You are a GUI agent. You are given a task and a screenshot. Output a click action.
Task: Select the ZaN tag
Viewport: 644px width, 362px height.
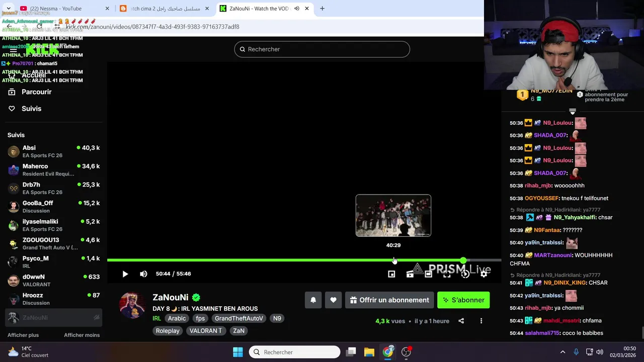[x=238, y=331]
